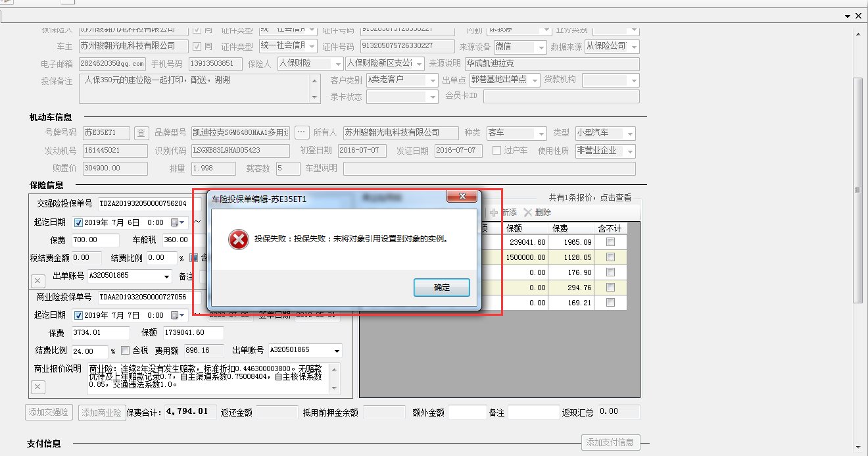The height and width of the screenshot is (456, 868).
Task: Open the 类型 dropdown showing 小型汽车
Action: (x=630, y=134)
